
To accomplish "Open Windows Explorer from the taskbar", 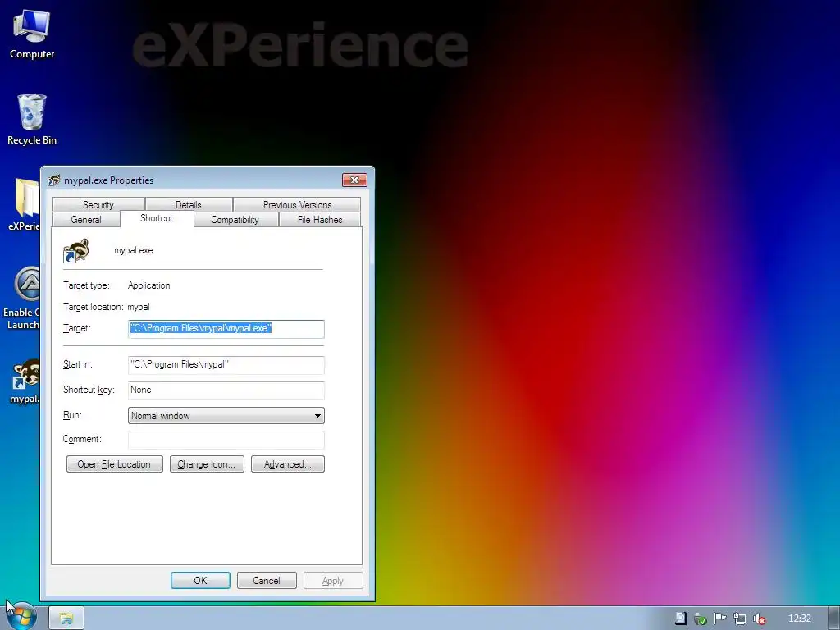I will [66, 619].
